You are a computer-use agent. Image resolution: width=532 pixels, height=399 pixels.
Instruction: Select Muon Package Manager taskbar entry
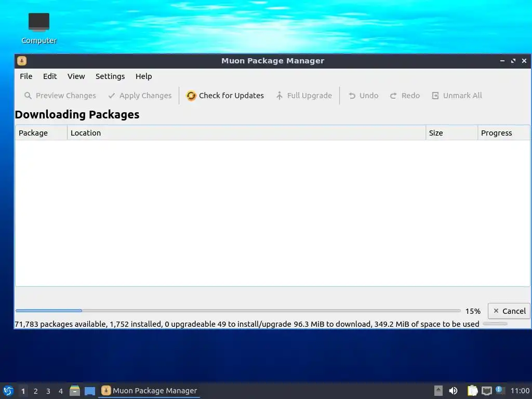(149, 391)
